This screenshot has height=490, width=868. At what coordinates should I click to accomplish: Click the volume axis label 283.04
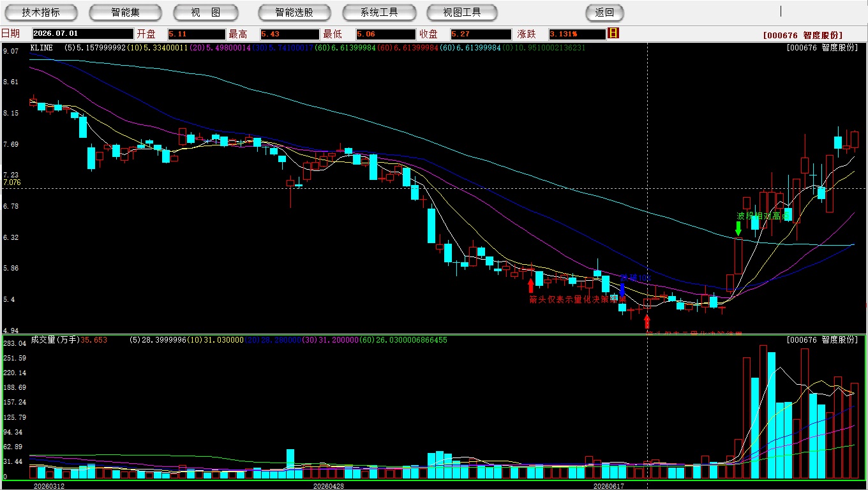[14, 343]
